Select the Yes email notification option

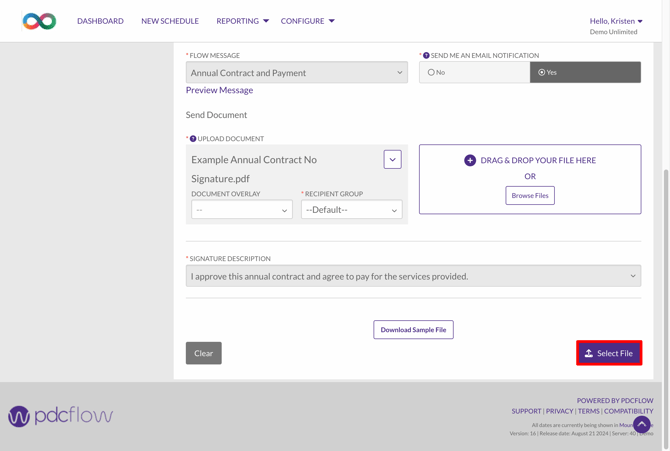585,72
